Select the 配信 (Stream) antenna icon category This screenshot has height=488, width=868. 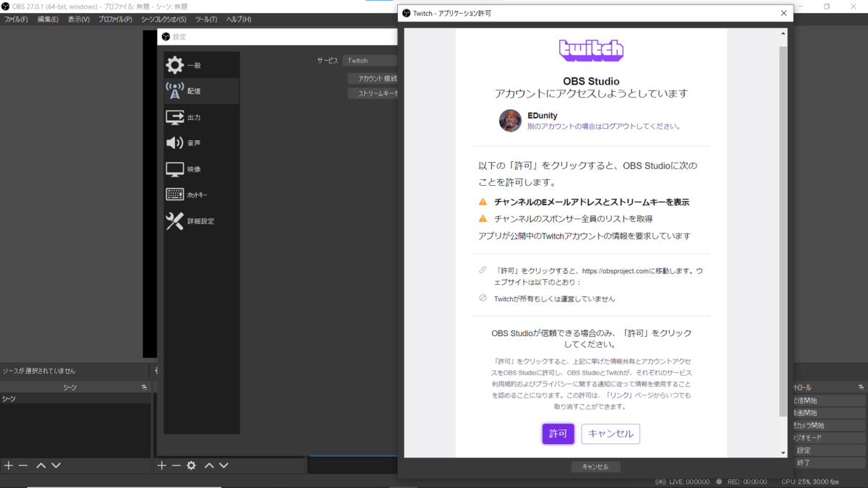coord(201,91)
